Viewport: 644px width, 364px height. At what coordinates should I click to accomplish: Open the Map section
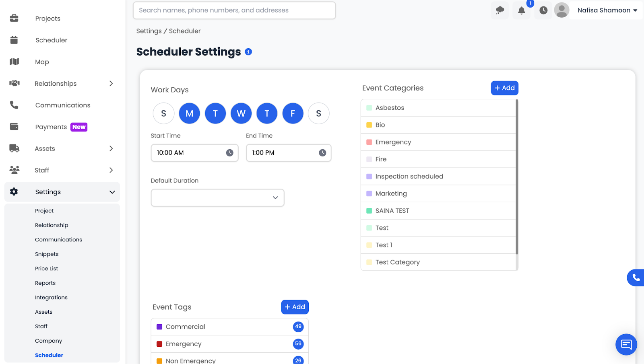coord(41,62)
